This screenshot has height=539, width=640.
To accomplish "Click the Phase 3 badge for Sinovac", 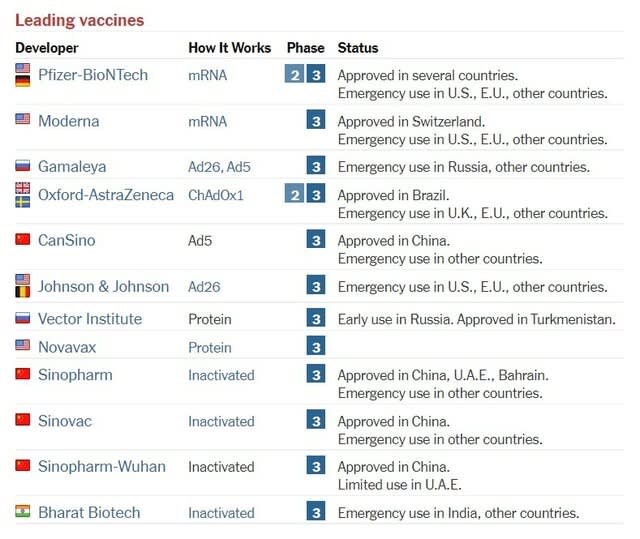I will tap(316, 421).
